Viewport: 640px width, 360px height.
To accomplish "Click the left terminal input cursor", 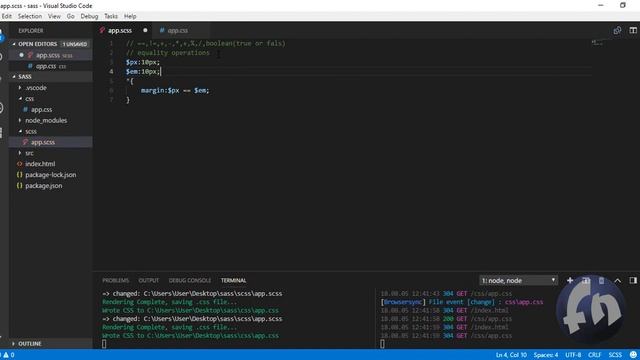I will tap(104, 344).
